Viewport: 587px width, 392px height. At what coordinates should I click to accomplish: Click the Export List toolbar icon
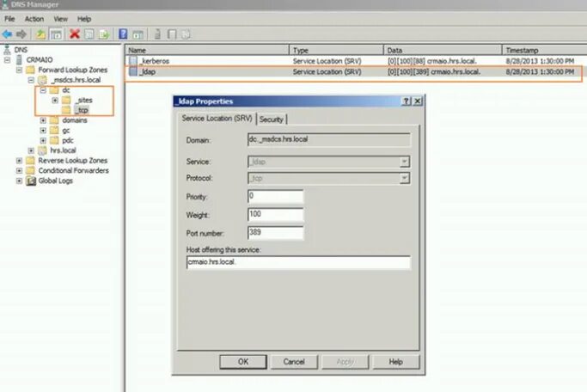(104, 34)
